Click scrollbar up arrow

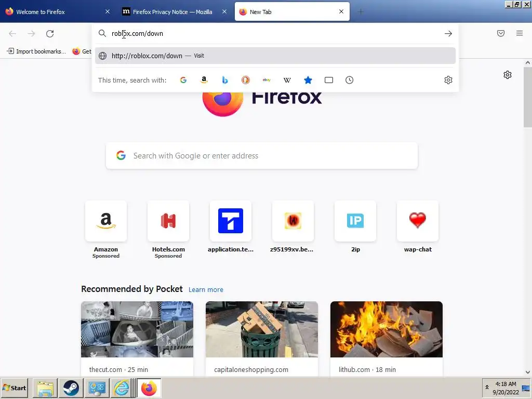(528, 63)
